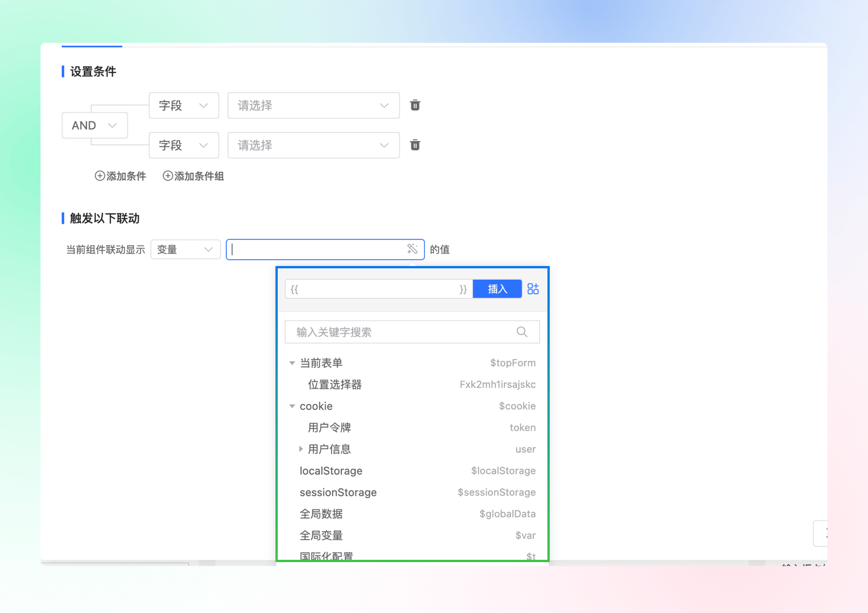
Task: Open the AND logic operator dropdown
Action: 95,125
